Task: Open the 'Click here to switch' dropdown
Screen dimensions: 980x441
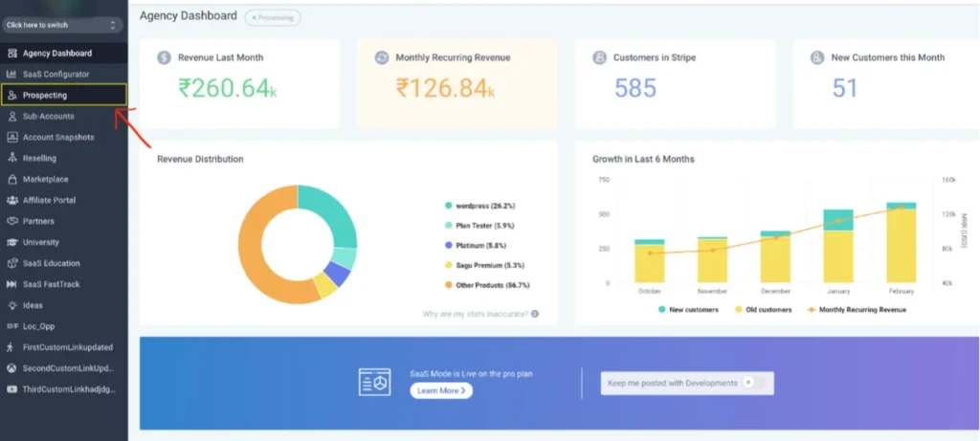Action: click(61, 25)
